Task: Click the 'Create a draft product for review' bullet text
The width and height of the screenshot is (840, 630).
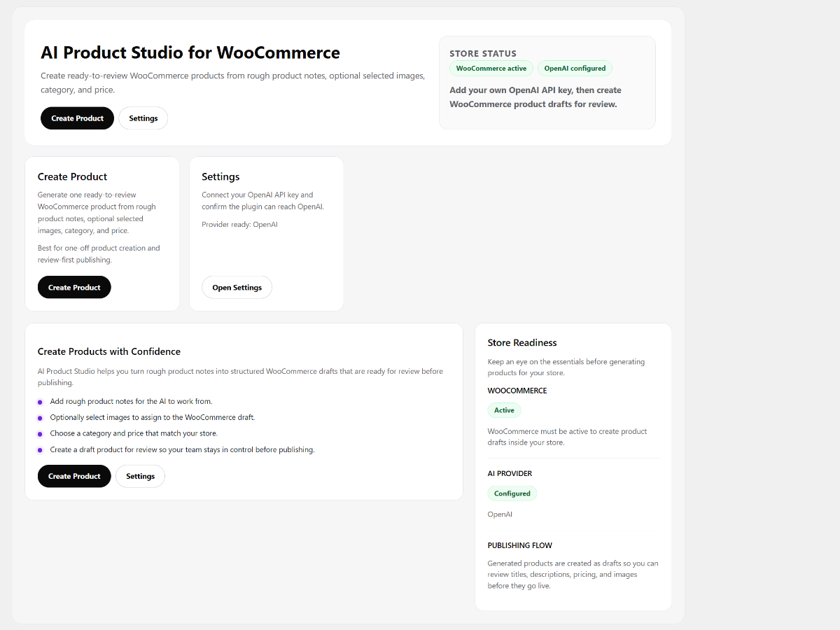Action: pos(182,449)
